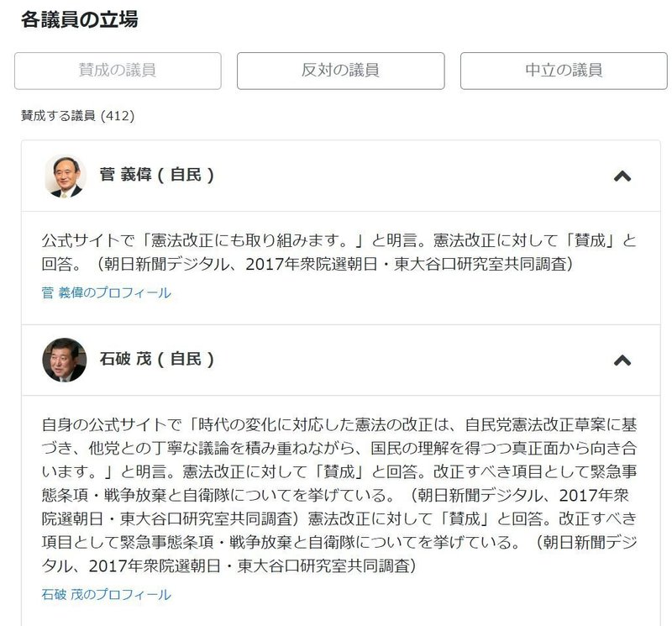The width and height of the screenshot is (672, 626).
Task: Click the quote 憲法改正にも取り組みます in 菅's statement
Action: [x=245, y=240]
